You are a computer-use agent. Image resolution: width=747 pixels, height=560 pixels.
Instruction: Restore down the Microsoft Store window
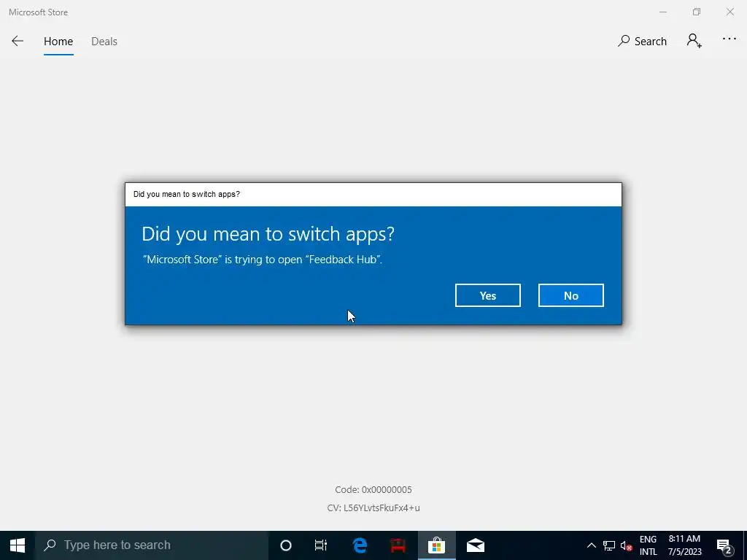pyautogui.click(x=697, y=12)
